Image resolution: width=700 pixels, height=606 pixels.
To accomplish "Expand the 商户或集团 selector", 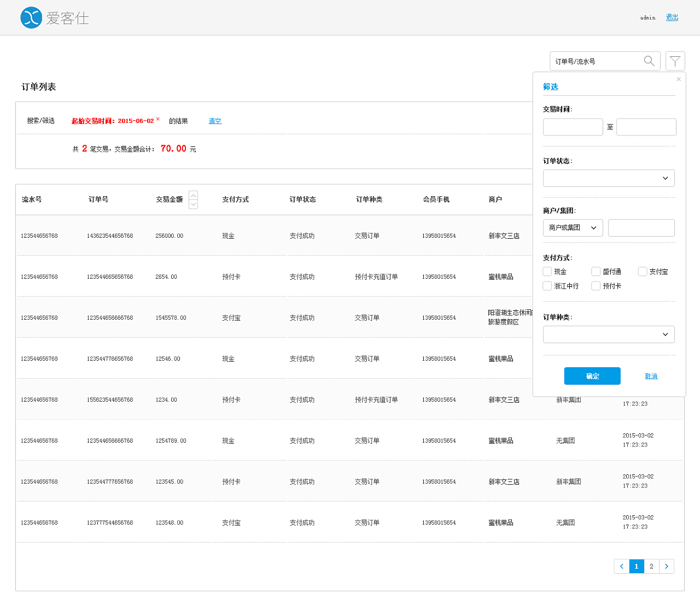I will pyautogui.click(x=573, y=227).
